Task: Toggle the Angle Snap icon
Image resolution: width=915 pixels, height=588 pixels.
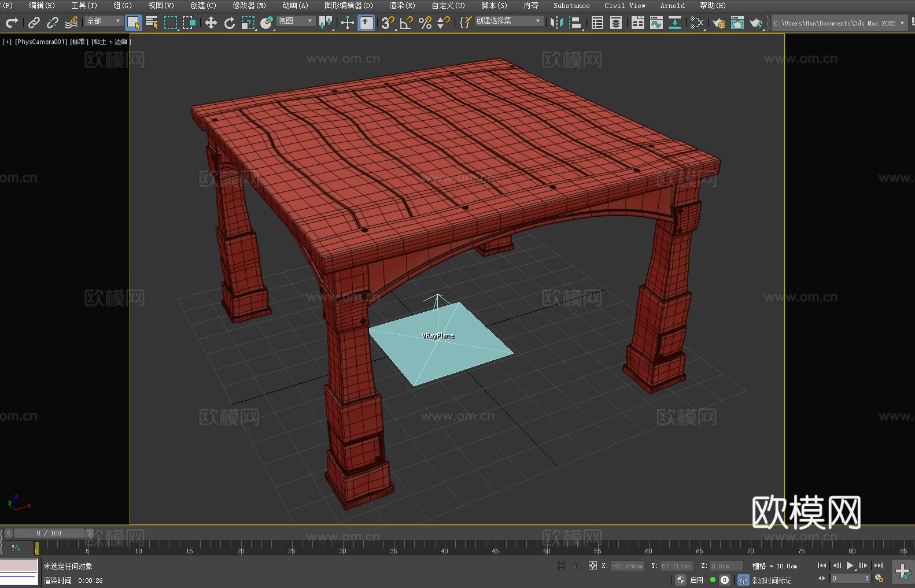Action: click(x=407, y=23)
